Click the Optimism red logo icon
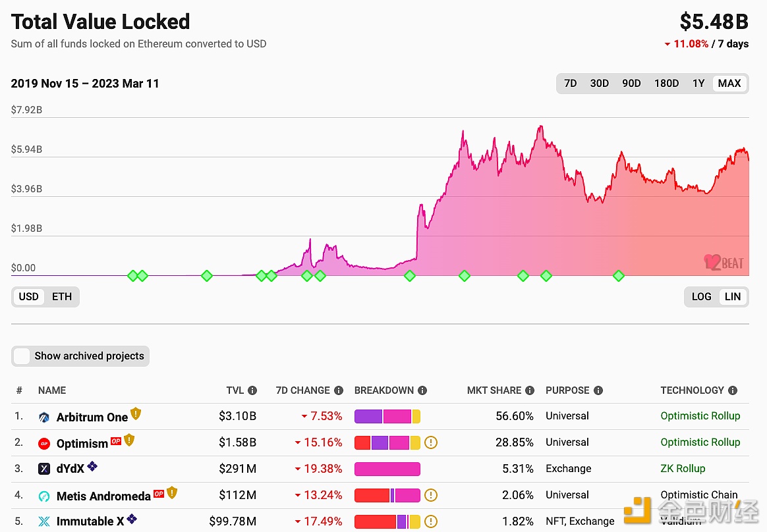The image size is (767, 532). point(43,442)
